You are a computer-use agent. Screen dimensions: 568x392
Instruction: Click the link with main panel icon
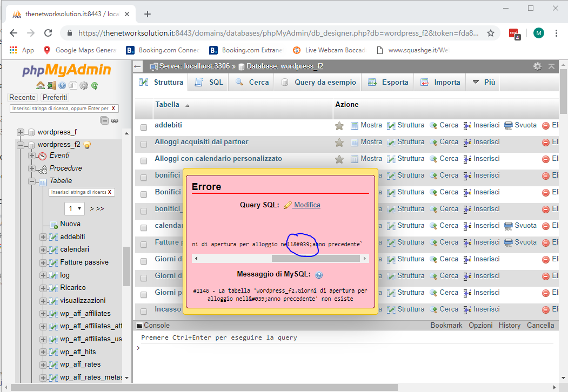tap(115, 120)
